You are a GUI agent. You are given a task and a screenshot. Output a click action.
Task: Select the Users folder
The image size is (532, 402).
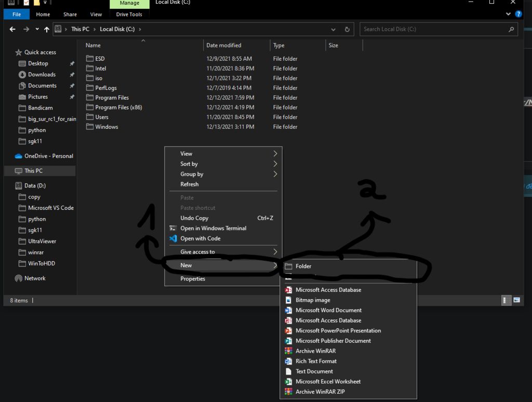coord(102,117)
